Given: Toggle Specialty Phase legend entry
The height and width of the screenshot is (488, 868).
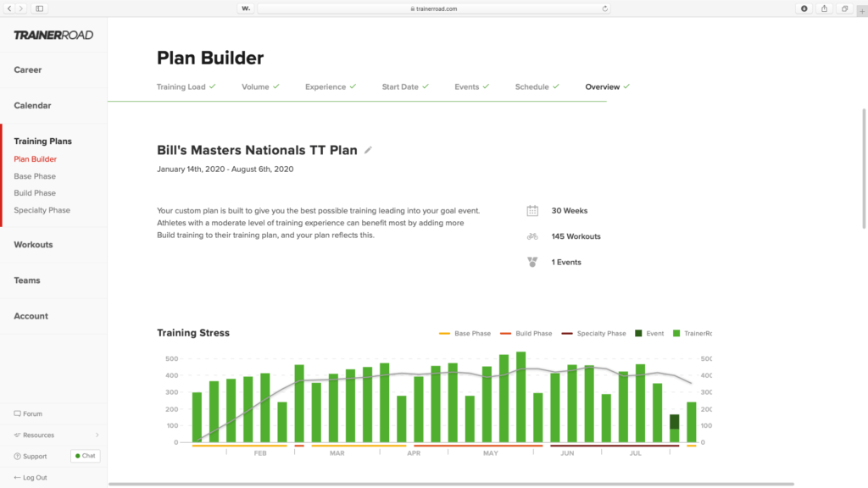Looking at the screenshot, I should (593, 334).
